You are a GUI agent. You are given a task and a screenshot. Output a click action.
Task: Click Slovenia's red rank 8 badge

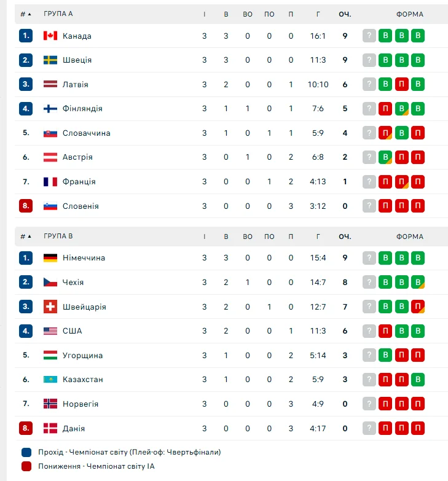click(x=25, y=206)
